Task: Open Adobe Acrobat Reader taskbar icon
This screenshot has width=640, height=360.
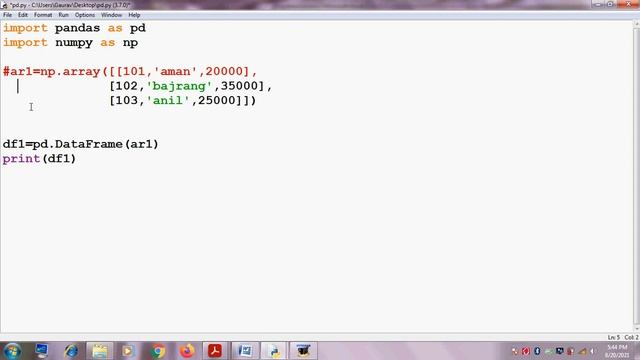Action: [x=215, y=351]
